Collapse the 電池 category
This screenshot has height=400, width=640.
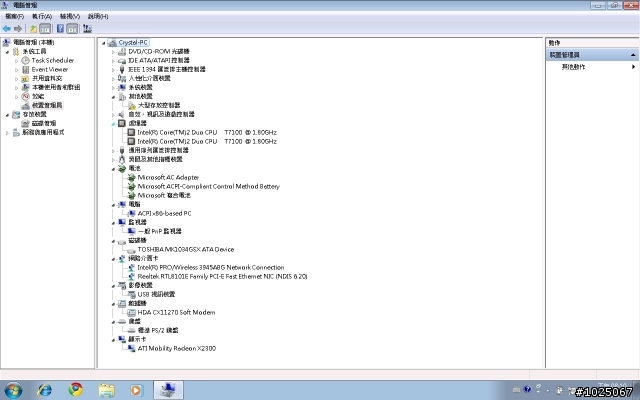click(x=113, y=169)
